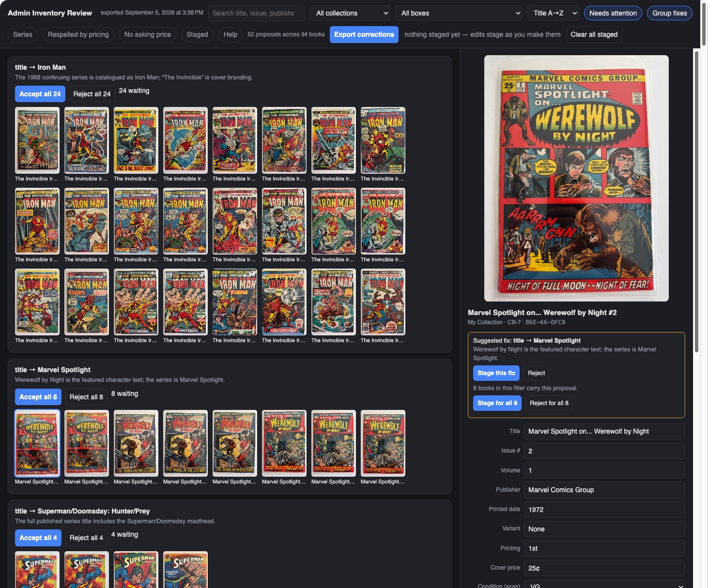Screen dimensions: 708x588
Task: Click the search title, issue, publisher field
Action: click(257, 13)
